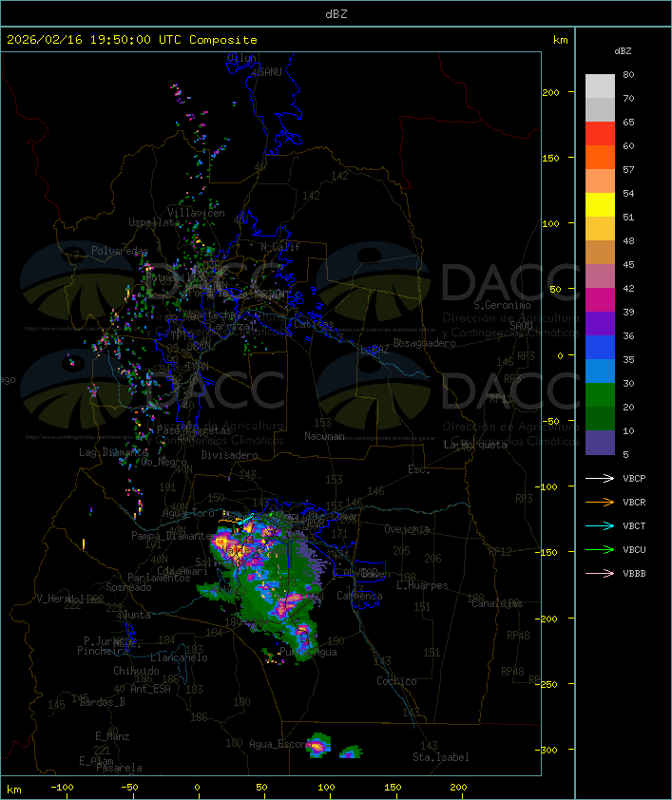
Task: Pick the dark orange 57-60 dBZ swatch
Action: click(x=600, y=157)
